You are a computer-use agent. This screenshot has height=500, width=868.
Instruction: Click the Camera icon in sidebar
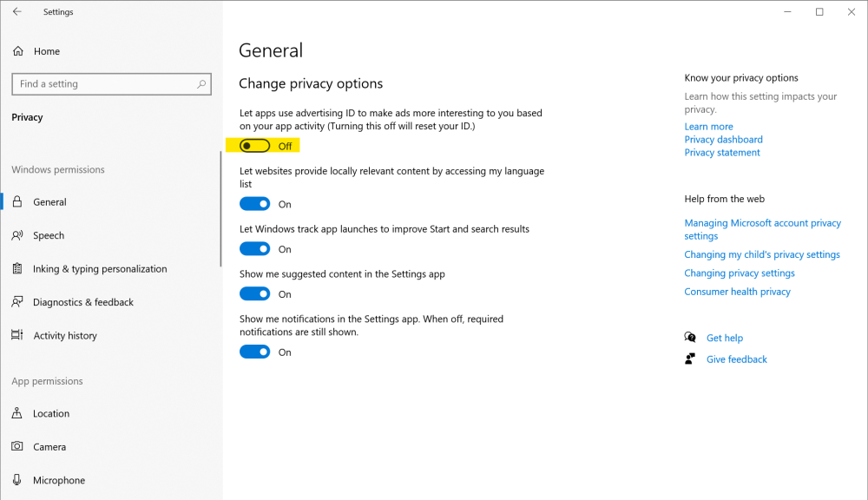17,447
